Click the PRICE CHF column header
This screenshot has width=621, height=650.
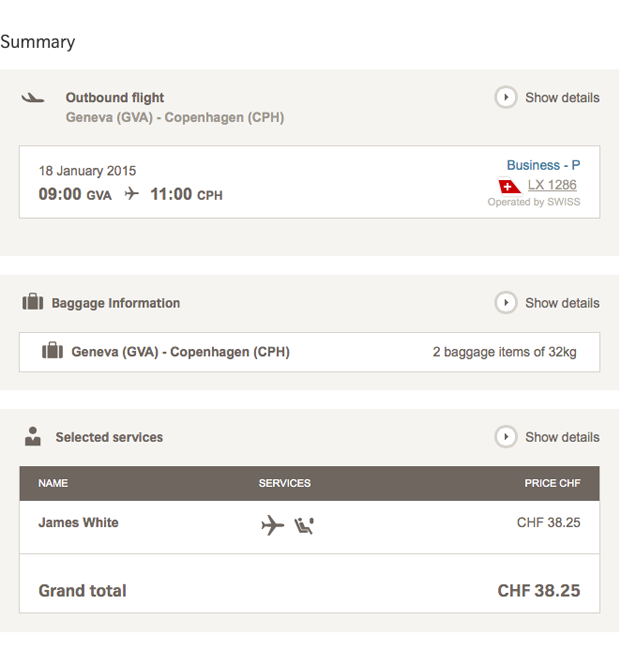pyautogui.click(x=552, y=483)
